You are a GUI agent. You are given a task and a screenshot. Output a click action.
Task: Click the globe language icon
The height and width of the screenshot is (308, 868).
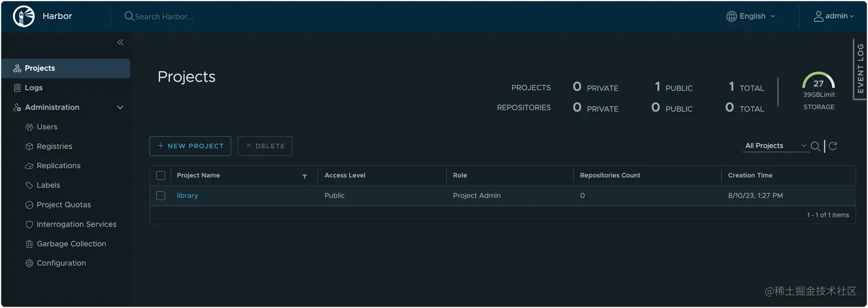[731, 16]
